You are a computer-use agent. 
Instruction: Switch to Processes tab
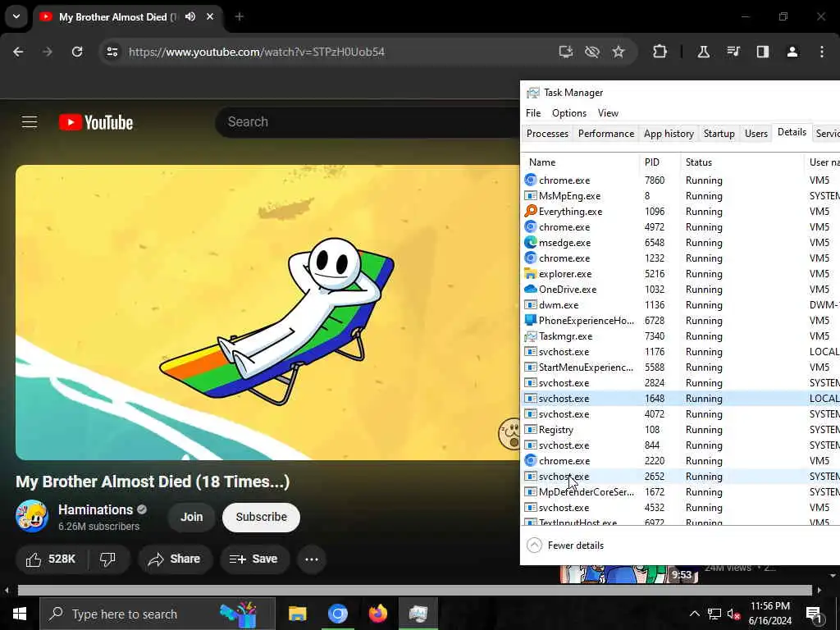click(547, 134)
